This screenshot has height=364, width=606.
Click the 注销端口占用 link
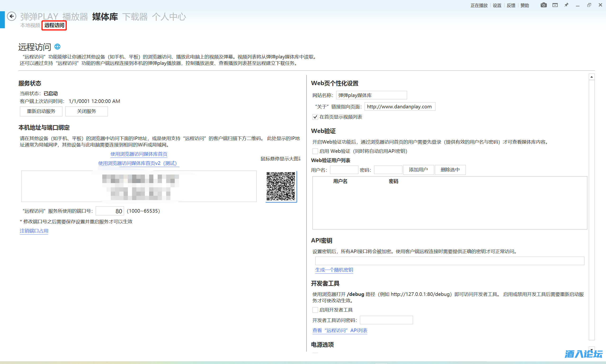34,231
